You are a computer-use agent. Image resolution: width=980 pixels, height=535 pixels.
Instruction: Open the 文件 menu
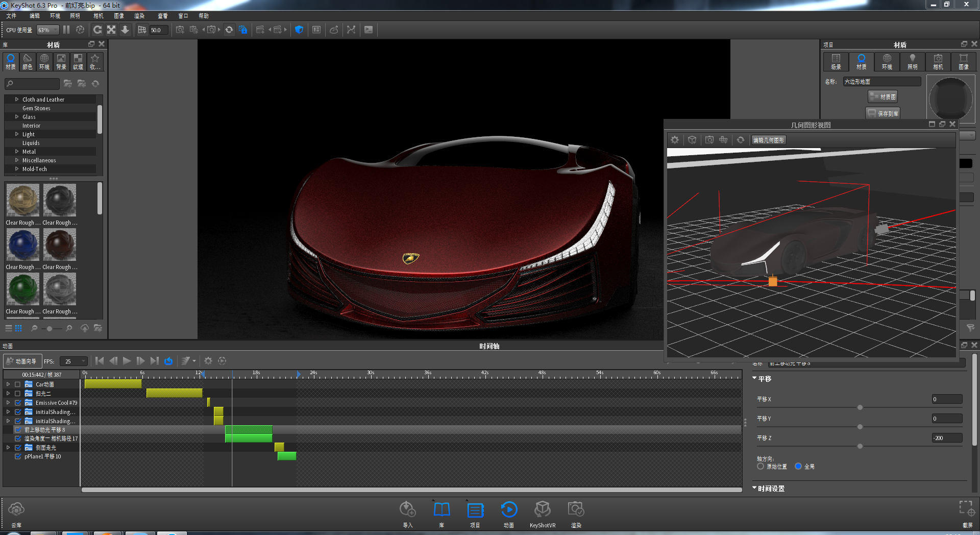pos(12,16)
